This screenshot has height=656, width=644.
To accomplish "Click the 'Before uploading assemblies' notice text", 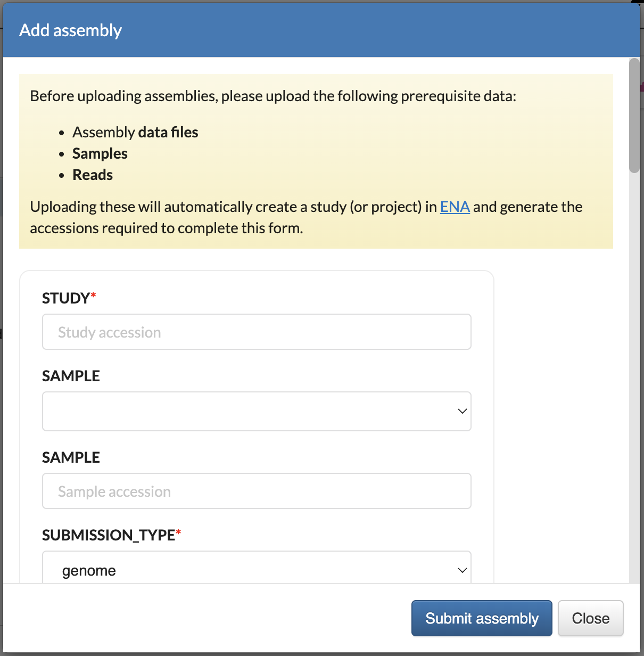I will click(273, 96).
